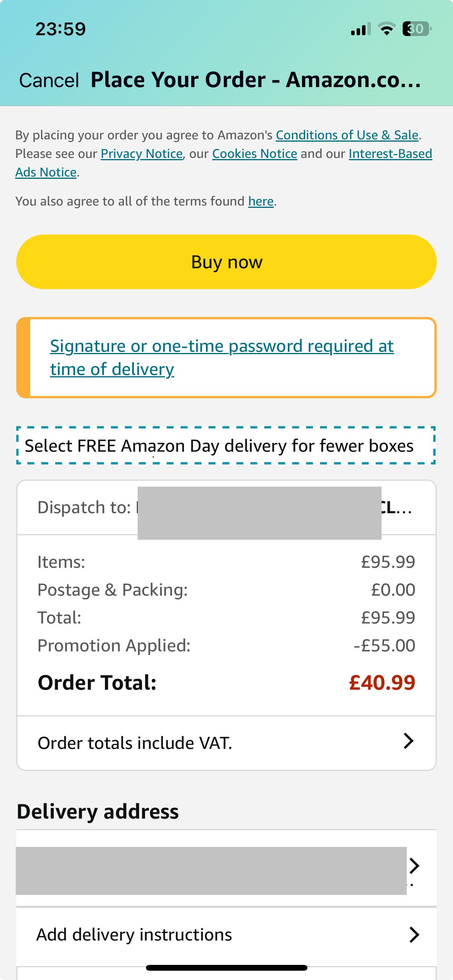Image resolution: width=453 pixels, height=980 pixels.
Task: Tap the home indicator bar
Action: 226,968
